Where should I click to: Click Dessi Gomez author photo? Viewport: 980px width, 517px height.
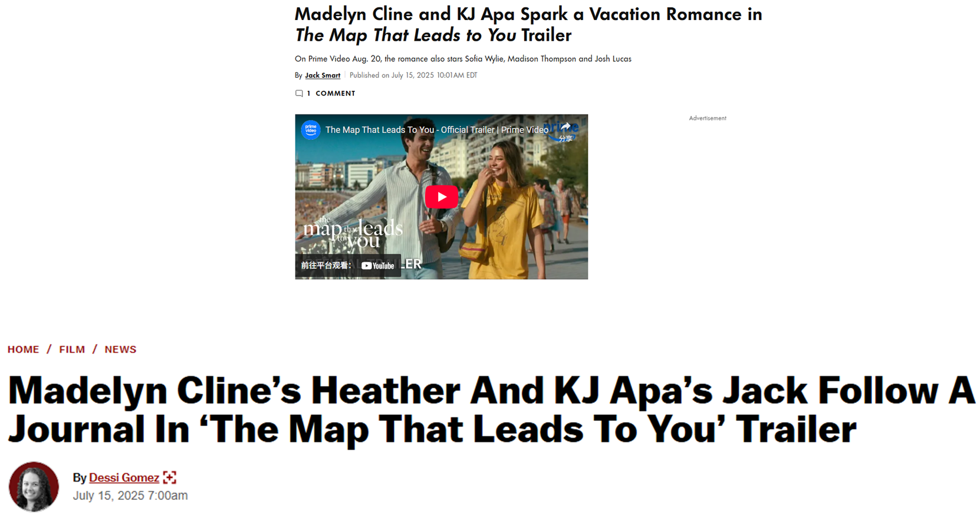coord(34,487)
